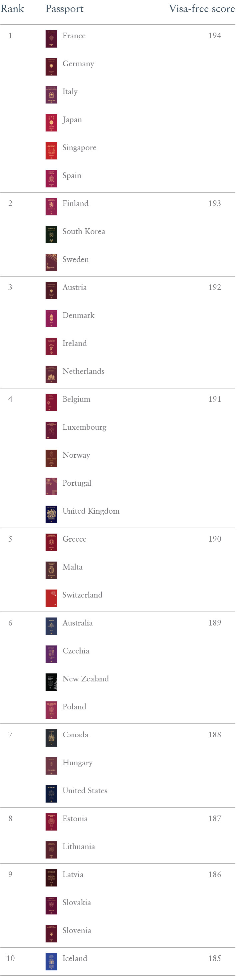
Task: Click the Visa-free score column header
Action: tap(202, 9)
